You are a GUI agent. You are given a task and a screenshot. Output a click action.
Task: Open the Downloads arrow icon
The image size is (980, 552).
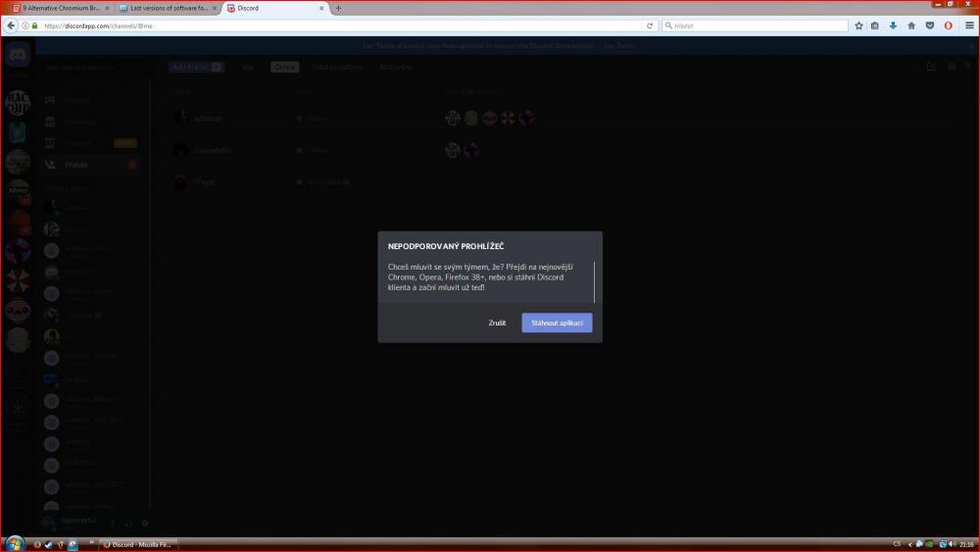tap(893, 25)
